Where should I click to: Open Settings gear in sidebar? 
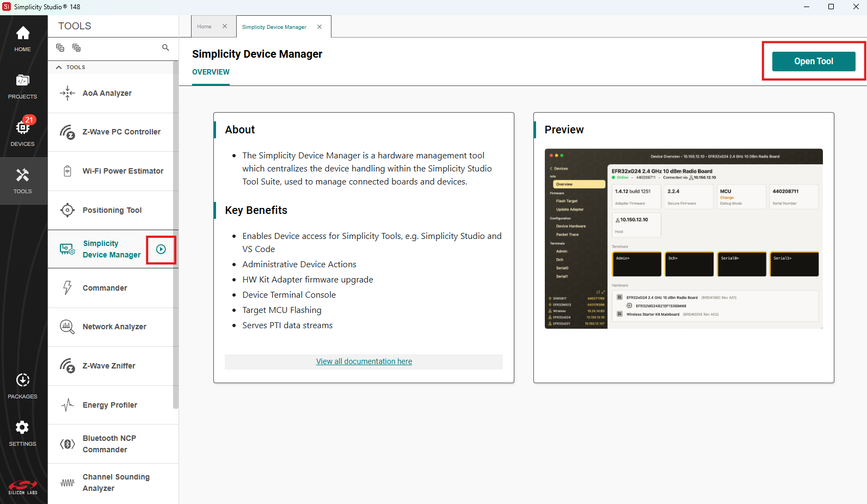tap(22, 433)
